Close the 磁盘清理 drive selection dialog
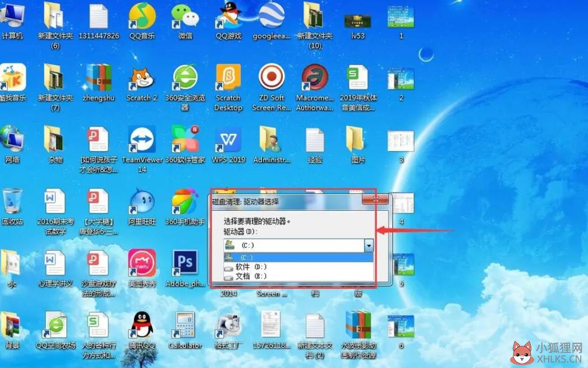 [375, 199]
